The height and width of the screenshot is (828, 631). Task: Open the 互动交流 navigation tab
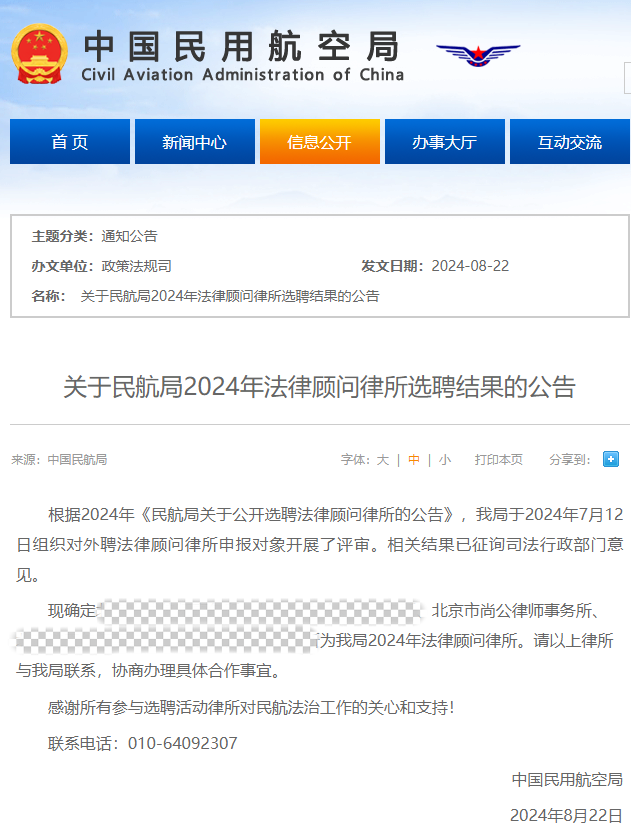[x=570, y=142]
